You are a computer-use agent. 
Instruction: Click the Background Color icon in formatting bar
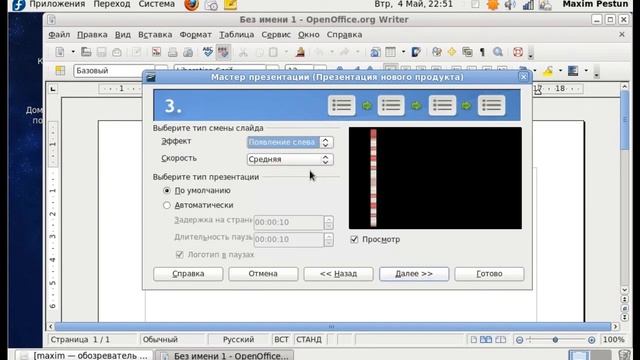[573, 71]
